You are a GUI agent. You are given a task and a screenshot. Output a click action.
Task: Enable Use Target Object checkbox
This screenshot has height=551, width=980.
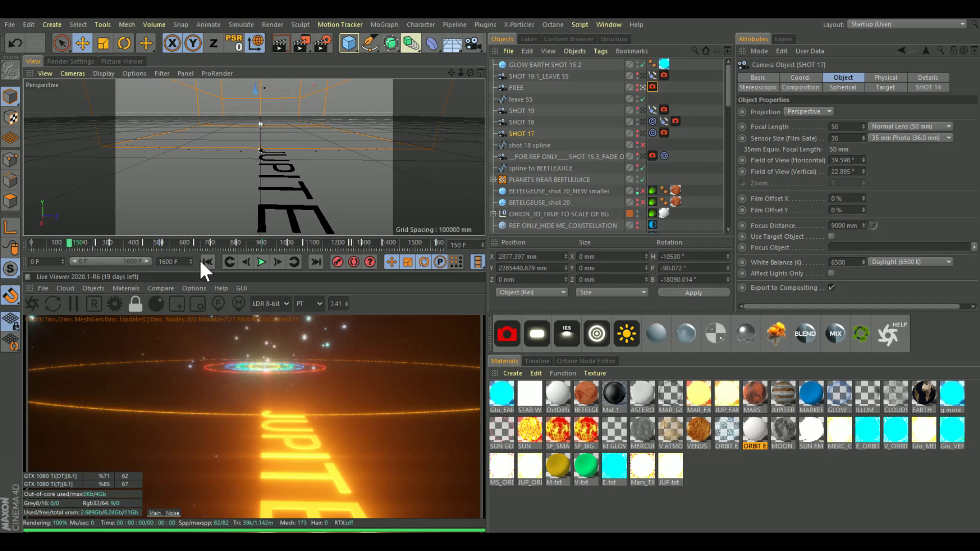click(x=831, y=236)
